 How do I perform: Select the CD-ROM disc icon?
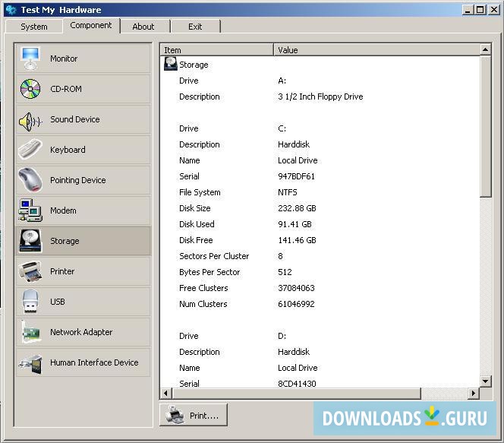30,89
